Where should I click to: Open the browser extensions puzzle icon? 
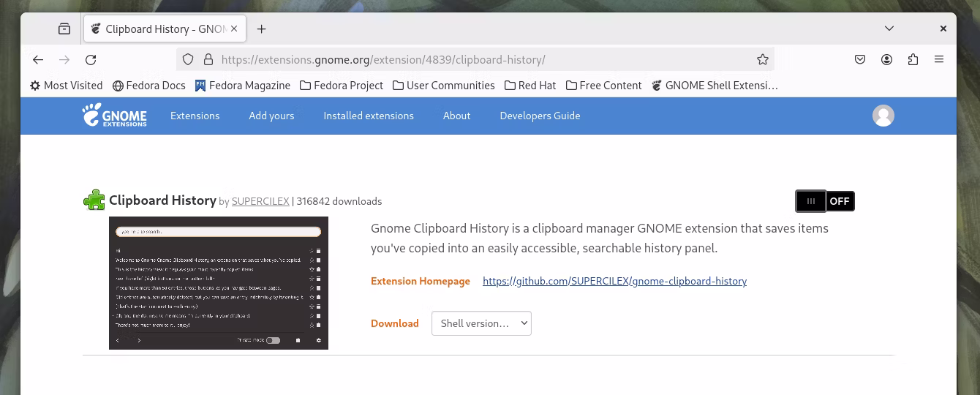[x=913, y=60]
